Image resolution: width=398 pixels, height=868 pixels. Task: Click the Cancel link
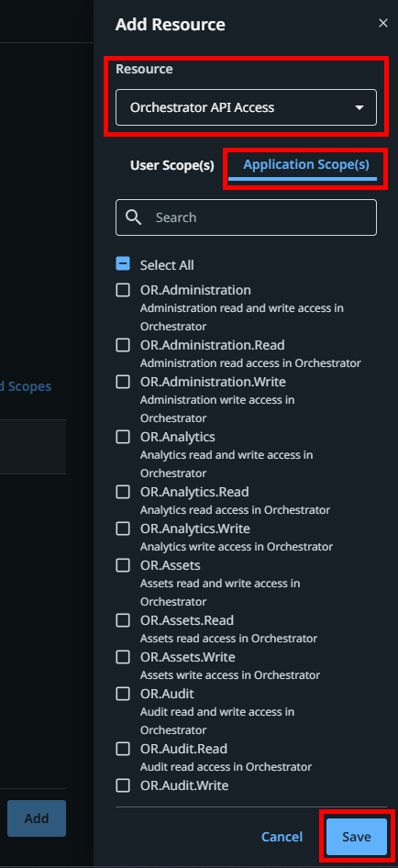pos(282,837)
